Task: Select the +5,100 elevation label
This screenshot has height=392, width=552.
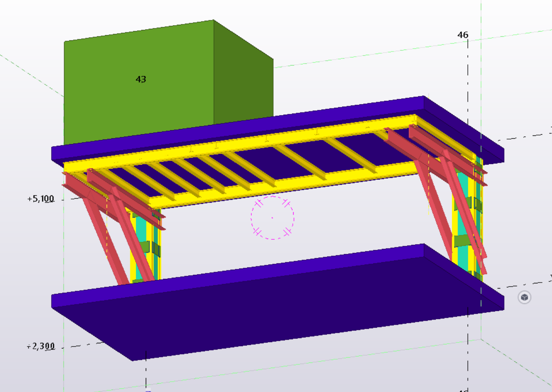Action: [40, 199]
